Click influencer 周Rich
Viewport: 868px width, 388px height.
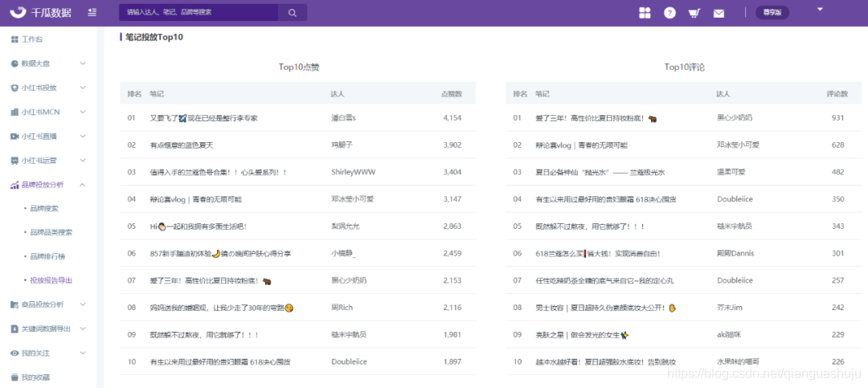[x=342, y=308]
